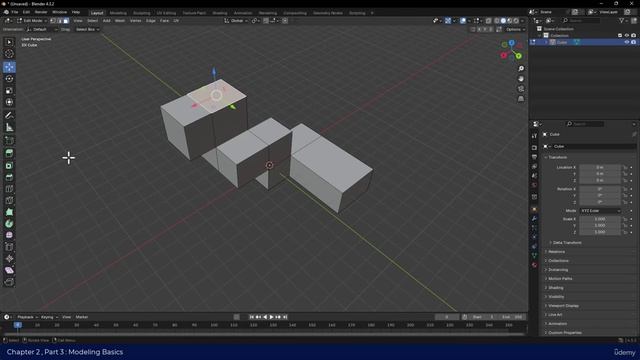Screen dimensions: 640x360
Task: Switch to material preview shading
Action: [x=510, y=20]
